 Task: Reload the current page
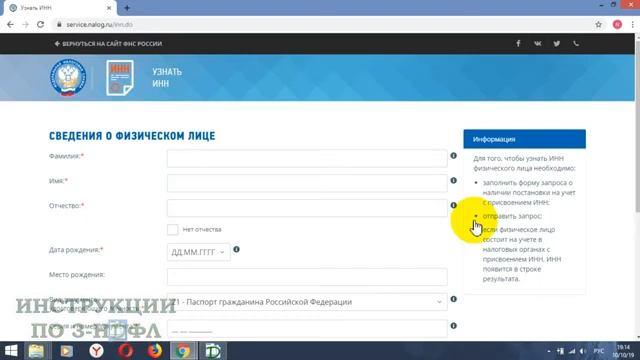pos(40,24)
